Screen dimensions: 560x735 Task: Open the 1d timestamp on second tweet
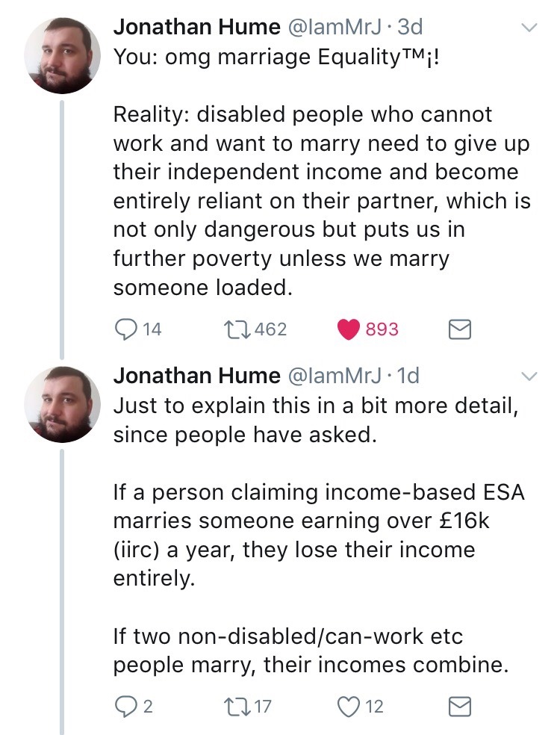(408, 376)
